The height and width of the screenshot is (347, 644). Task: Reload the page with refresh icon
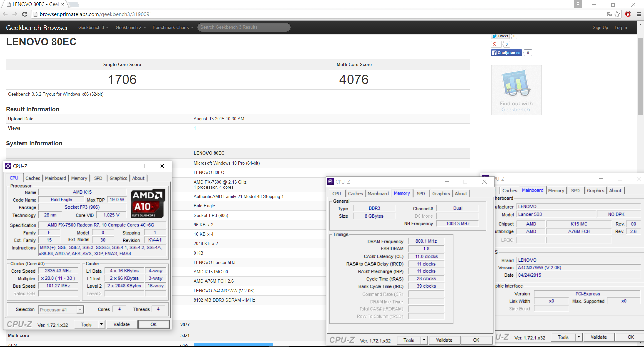25,14
